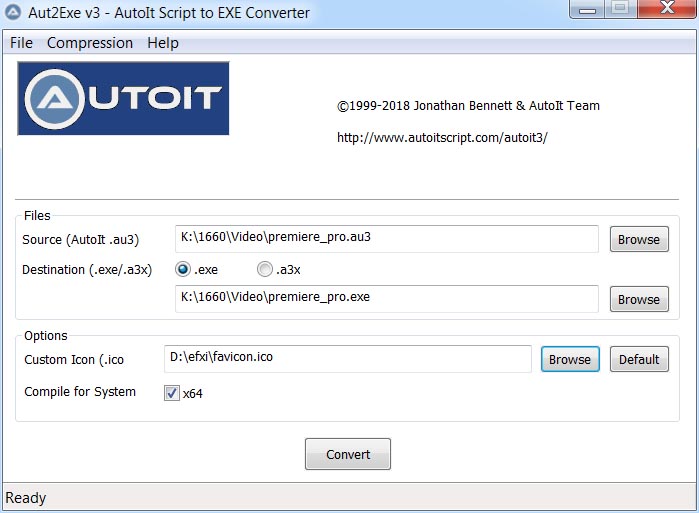
Task: Browse for a custom icon file
Action: click(x=570, y=359)
